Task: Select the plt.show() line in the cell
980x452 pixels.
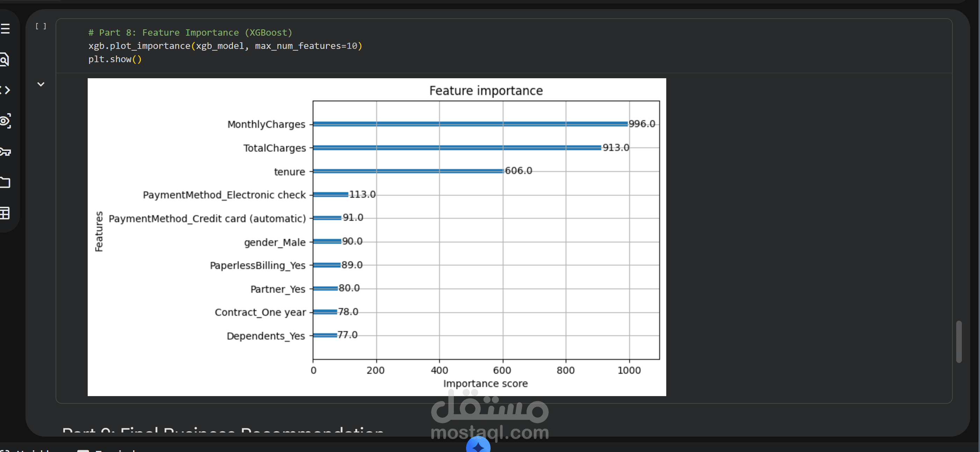Action: (115, 59)
